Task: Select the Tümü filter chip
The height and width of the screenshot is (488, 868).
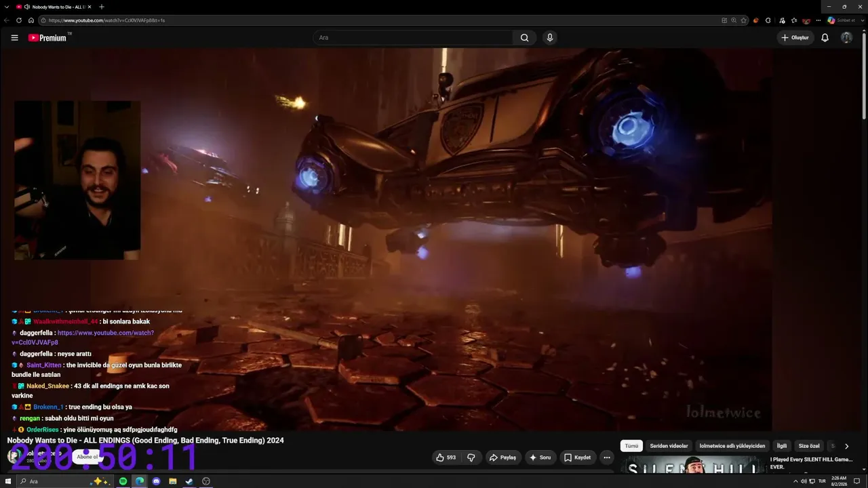Action: click(631, 446)
